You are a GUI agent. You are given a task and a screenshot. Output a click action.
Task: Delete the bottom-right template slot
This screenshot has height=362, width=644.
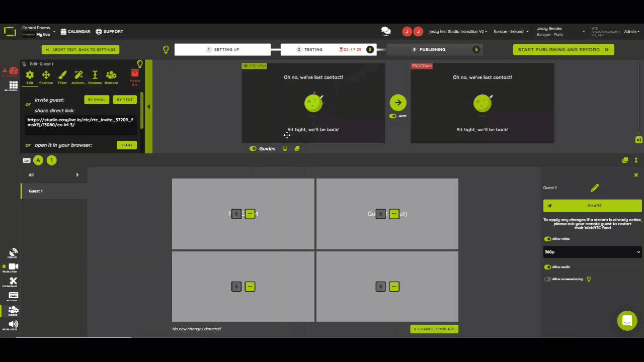point(381,287)
